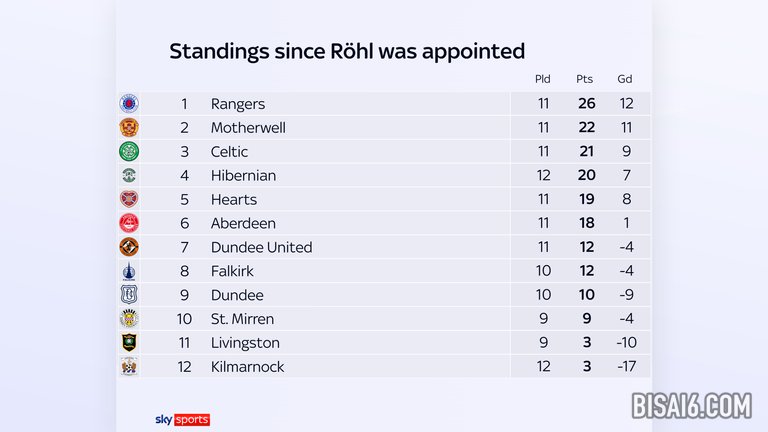
Task: Click the 'Standings since Röhl was appointed' title
Action: tap(347, 51)
